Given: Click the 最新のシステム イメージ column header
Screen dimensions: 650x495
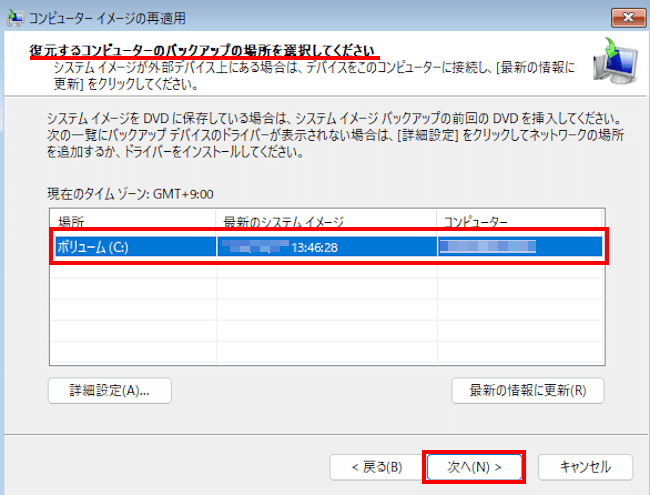Looking at the screenshot, I should [326, 222].
